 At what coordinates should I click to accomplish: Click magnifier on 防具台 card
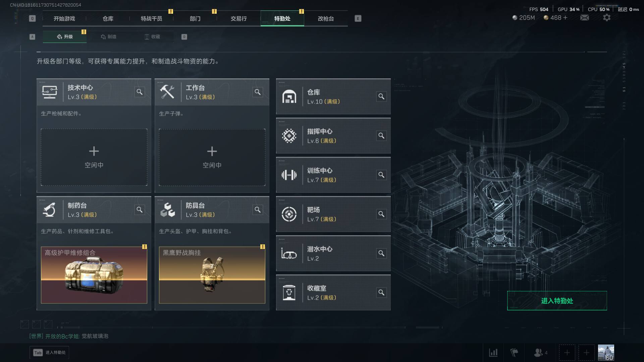click(258, 210)
